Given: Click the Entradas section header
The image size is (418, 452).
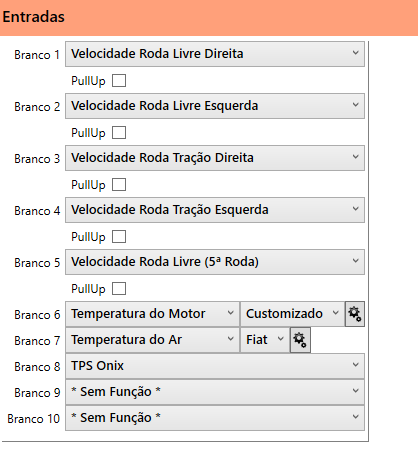Looking at the screenshot, I should (209, 17).
